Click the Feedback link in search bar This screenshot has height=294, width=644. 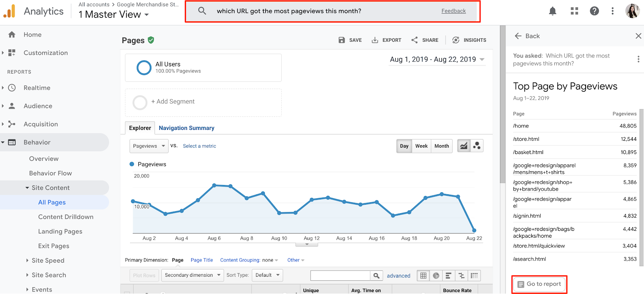click(454, 11)
